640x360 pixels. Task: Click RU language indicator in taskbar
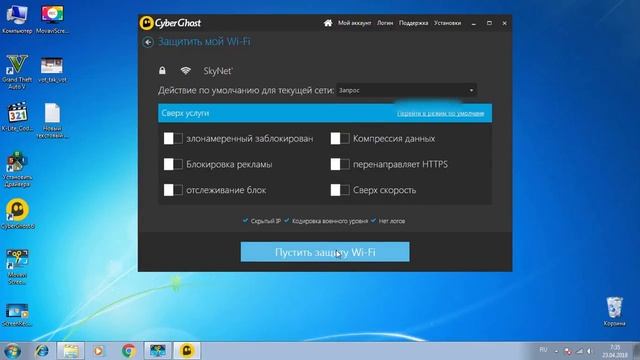543,350
